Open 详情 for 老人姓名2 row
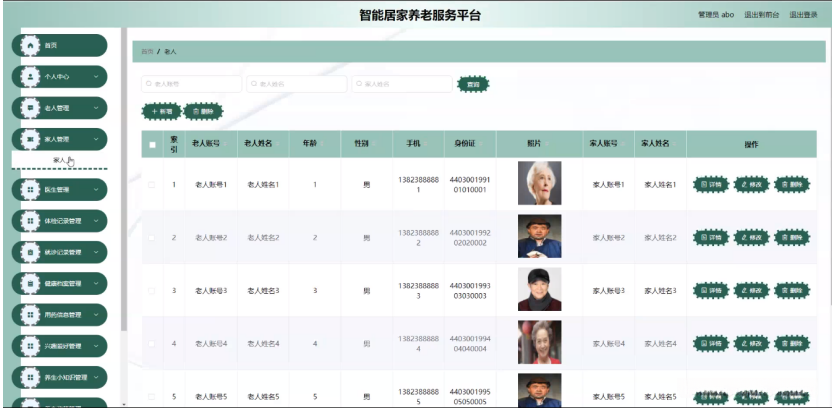832x408 pixels. 711,238
